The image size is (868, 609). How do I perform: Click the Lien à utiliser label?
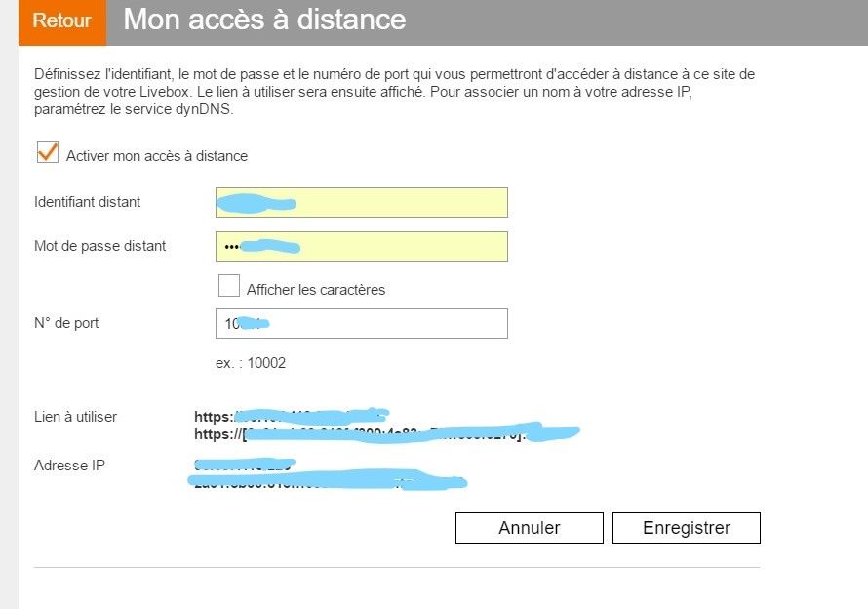coord(75,417)
